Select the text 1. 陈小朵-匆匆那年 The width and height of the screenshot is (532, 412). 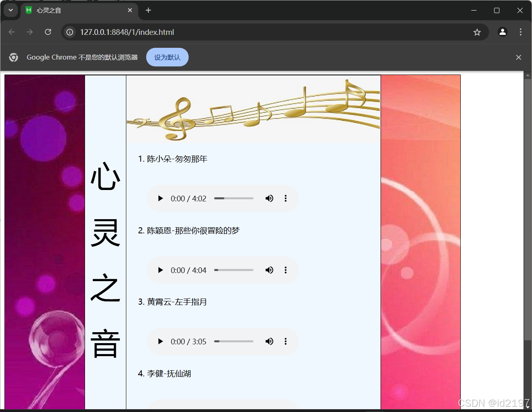coord(173,159)
